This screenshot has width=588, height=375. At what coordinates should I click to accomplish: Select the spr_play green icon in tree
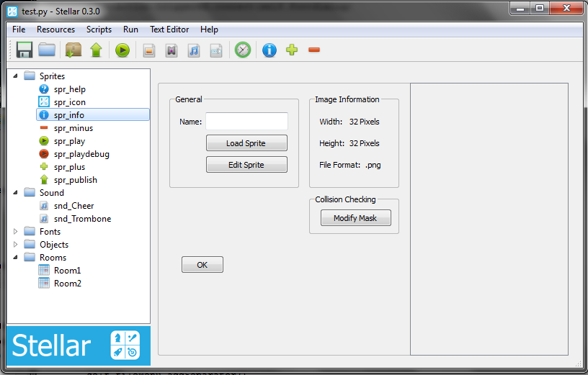coord(44,141)
